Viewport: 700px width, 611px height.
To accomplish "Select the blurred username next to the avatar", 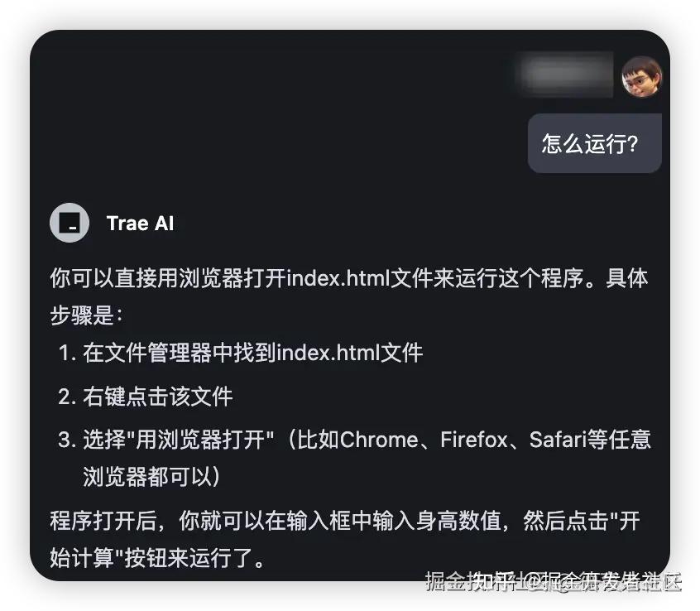I will [x=563, y=75].
